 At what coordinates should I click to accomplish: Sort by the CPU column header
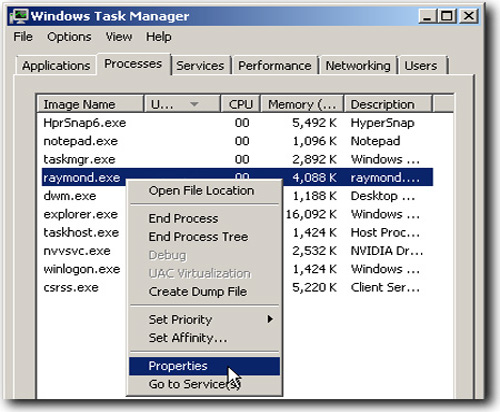240,104
